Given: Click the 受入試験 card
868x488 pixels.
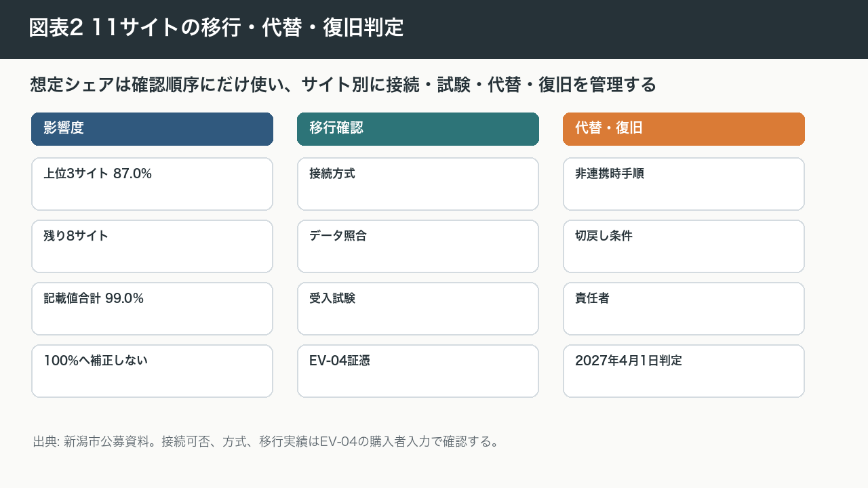Looking at the screenshot, I should 418,309.
